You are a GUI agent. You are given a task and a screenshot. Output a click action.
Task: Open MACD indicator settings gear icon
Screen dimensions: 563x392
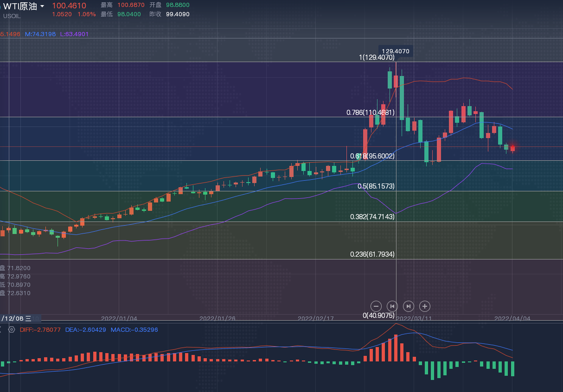tap(12, 329)
